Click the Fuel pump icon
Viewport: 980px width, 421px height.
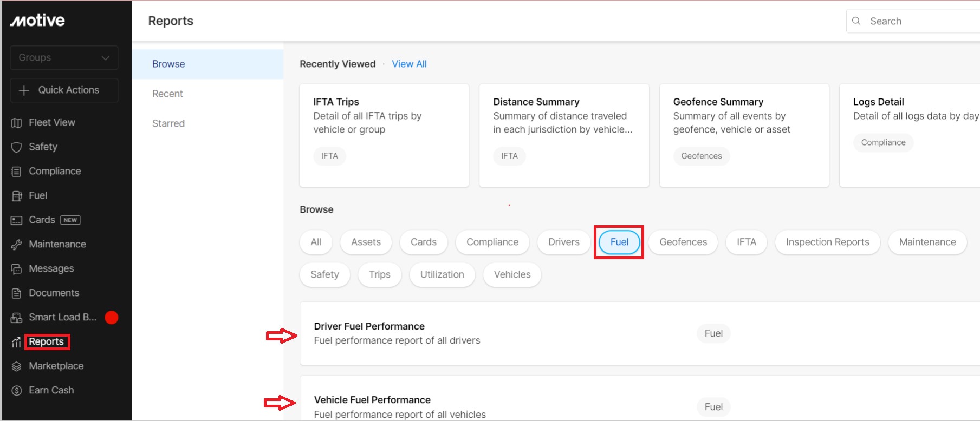pyautogui.click(x=16, y=196)
